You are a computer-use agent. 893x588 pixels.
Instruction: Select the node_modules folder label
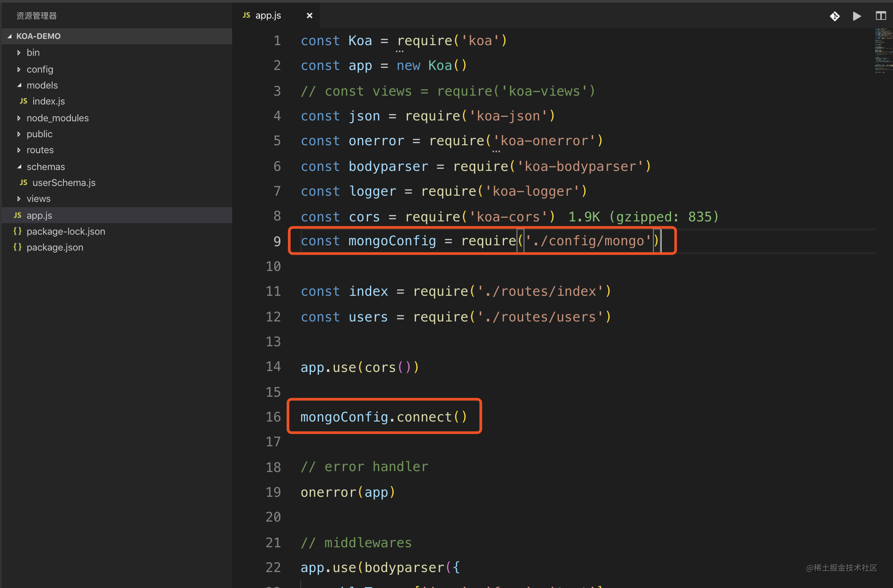pyautogui.click(x=58, y=118)
